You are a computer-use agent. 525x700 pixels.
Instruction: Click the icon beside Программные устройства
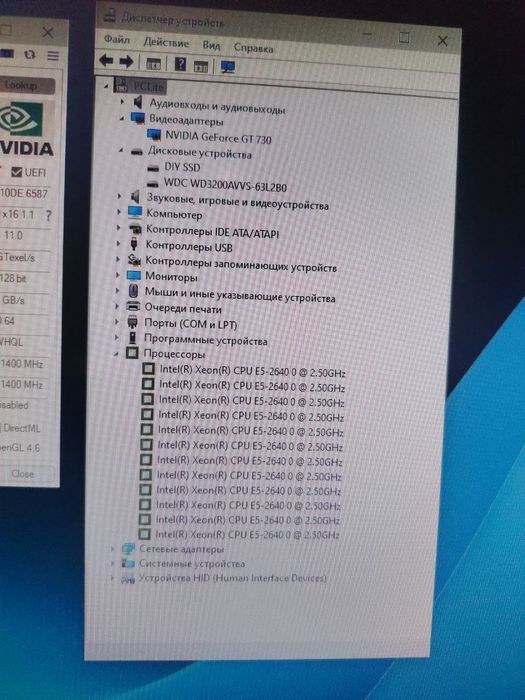coord(133,337)
